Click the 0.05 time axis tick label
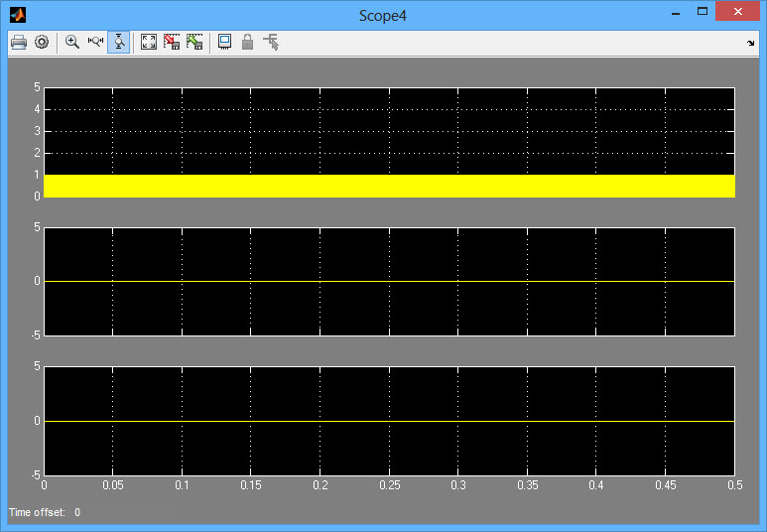Image resolution: width=767 pixels, height=532 pixels. tap(113, 485)
